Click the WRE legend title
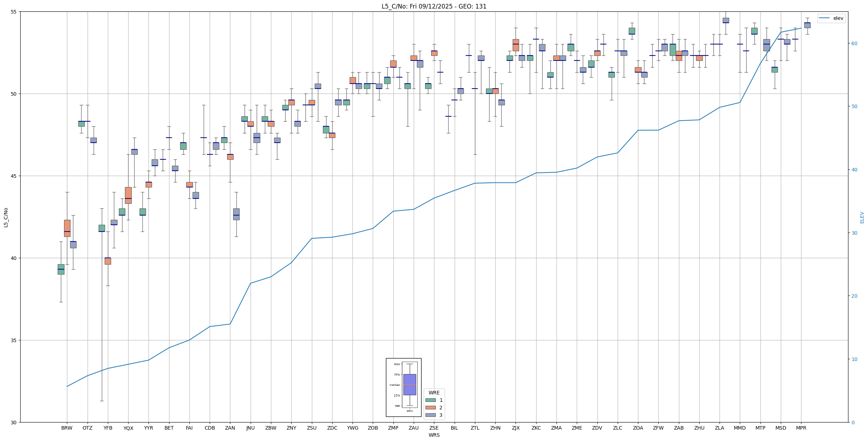The height and width of the screenshot is (441, 868). [434, 393]
